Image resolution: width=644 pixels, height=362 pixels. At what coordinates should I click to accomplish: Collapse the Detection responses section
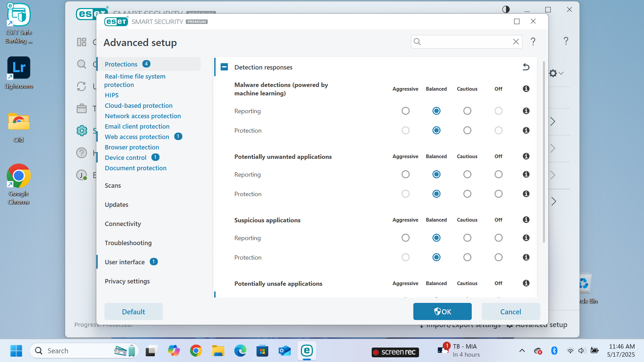(x=224, y=67)
